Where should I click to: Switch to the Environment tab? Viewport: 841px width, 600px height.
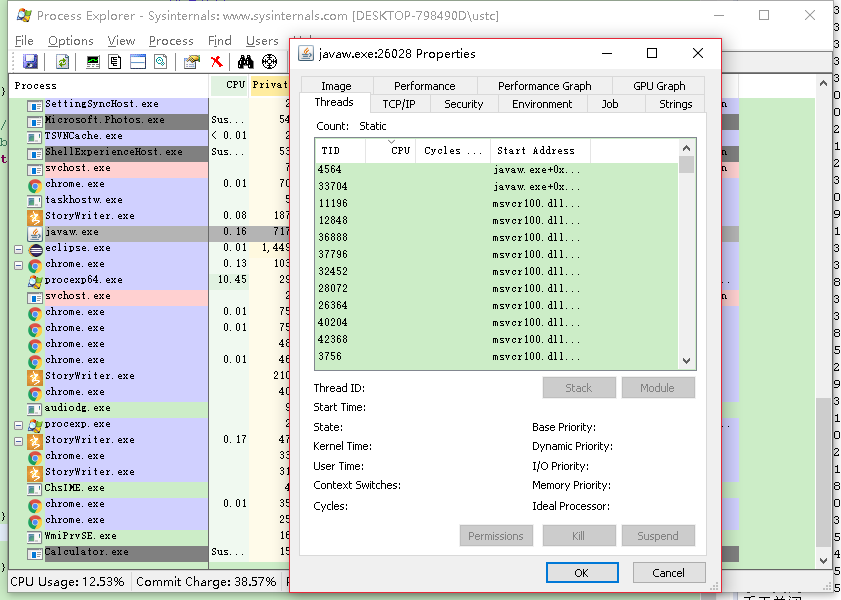tap(542, 103)
